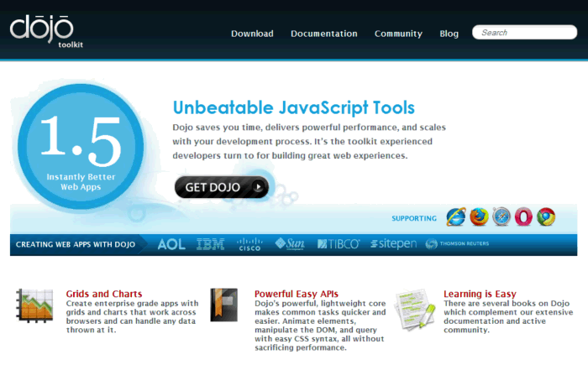Click the 'Dojo saves you time' paragraph
This screenshot has height=365, width=588.
coord(309,141)
